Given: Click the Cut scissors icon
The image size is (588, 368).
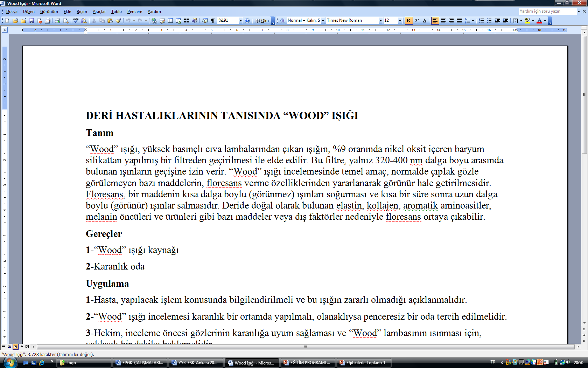Looking at the screenshot, I should (x=94, y=21).
